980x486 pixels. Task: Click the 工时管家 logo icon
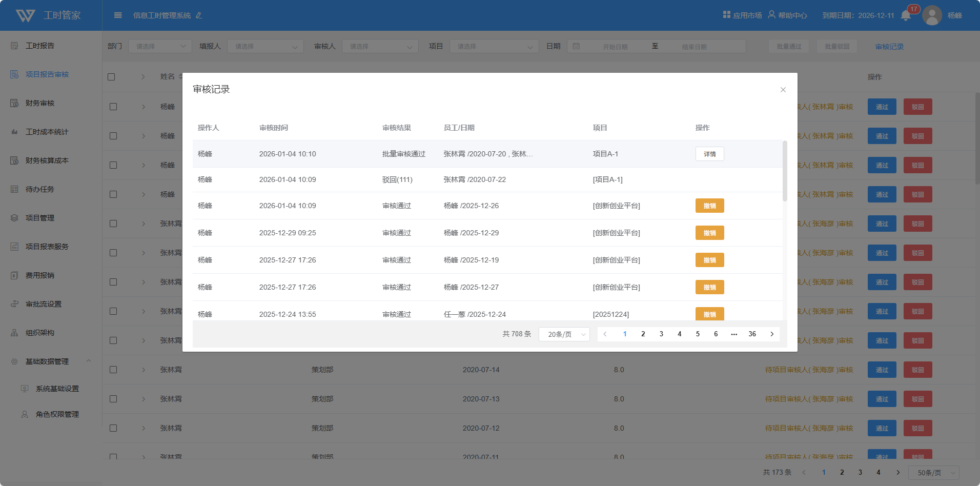[x=25, y=15]
